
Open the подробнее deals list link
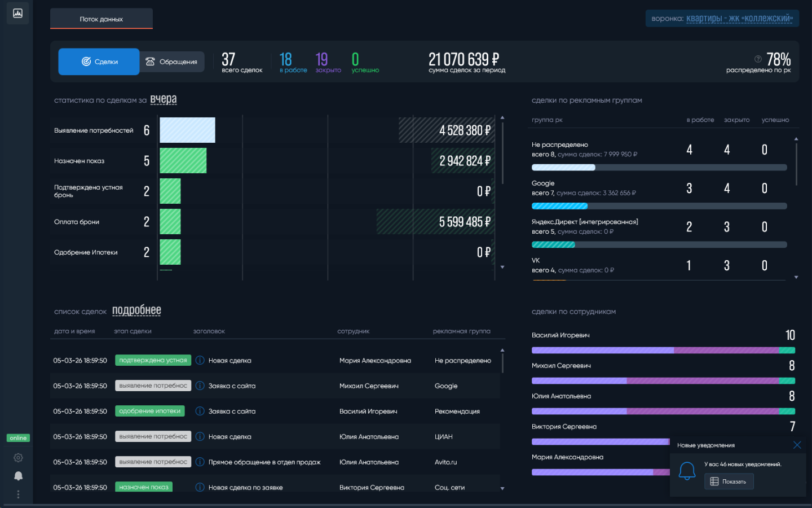(x=136, y=310)
